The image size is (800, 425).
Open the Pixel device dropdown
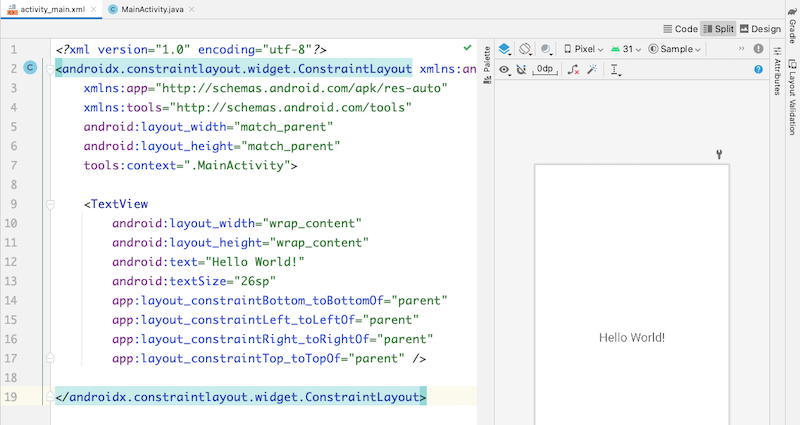tap(583, 49)
